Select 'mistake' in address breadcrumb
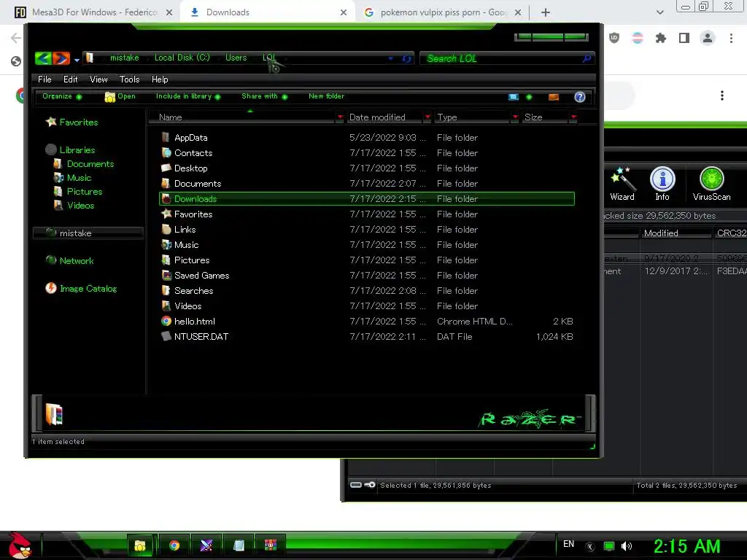This screenshot has height=560, width=747. (124, 58)
